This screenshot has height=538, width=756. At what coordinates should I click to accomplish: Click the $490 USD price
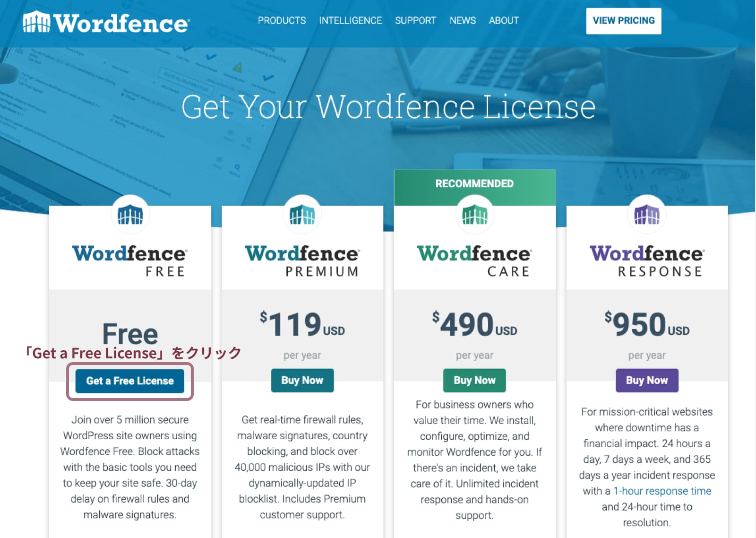coord(474,324)
